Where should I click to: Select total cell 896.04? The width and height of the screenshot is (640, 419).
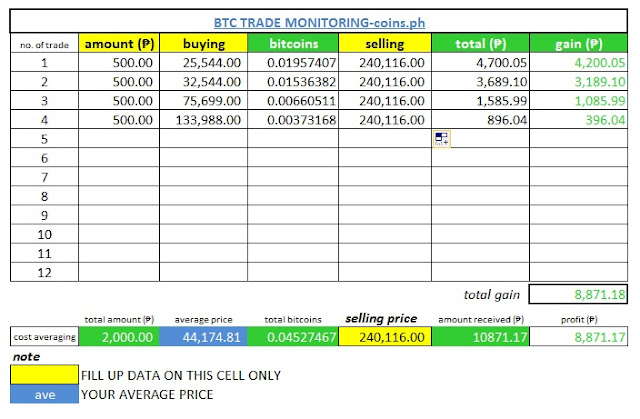click(480, 120)
